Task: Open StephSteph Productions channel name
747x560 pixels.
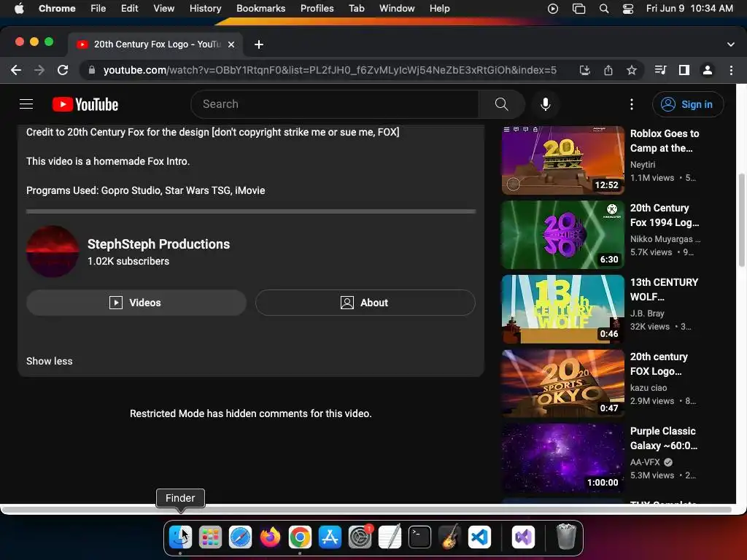Action: [158, 244]
